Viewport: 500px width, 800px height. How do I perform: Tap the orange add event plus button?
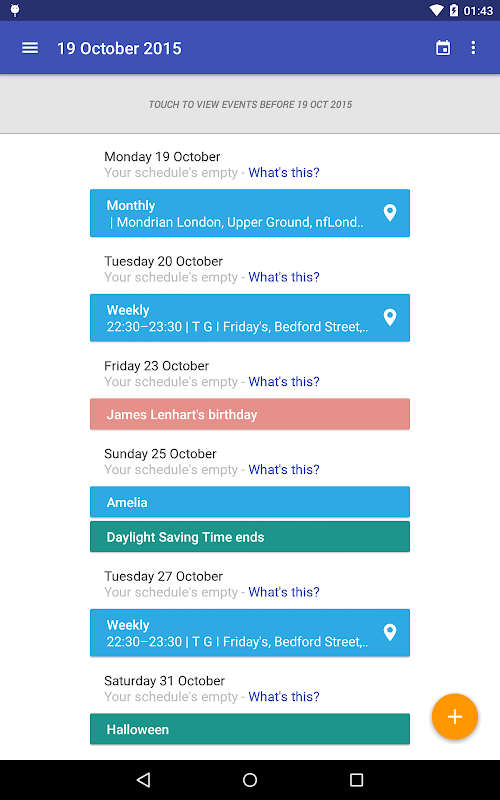coord(455,716)
